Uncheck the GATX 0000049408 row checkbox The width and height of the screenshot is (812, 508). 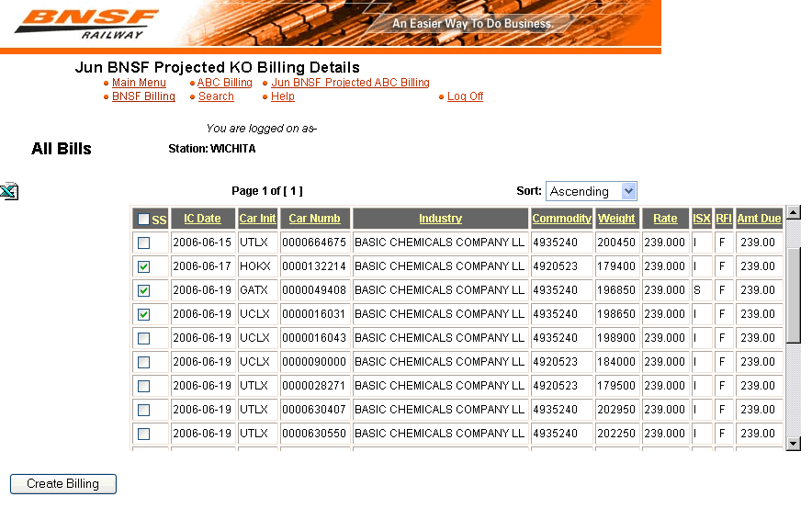click(x=144, y=290)
